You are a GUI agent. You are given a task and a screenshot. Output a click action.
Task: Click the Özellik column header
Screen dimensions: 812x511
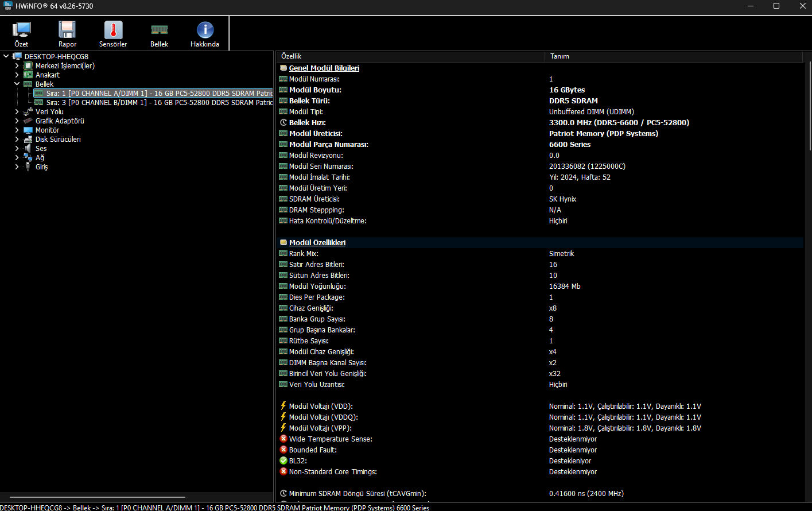(410, 56)
